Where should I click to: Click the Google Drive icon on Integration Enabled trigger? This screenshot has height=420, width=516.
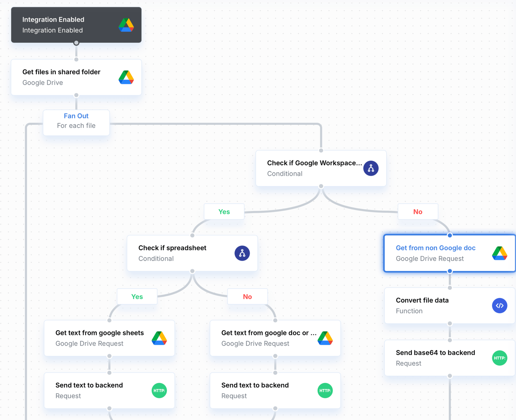coord(126,25)
